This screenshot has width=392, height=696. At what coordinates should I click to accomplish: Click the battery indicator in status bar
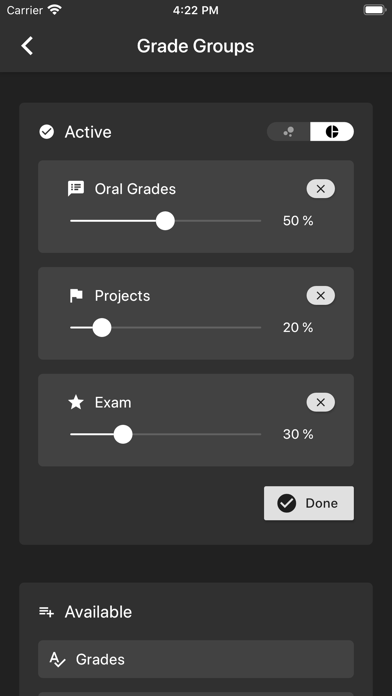tap(374, 10)
